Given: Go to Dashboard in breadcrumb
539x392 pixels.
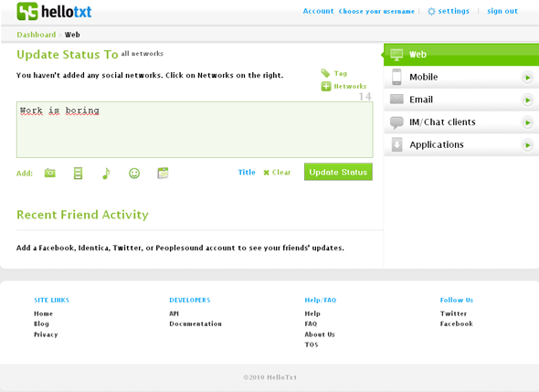Looking at the screenshot, I should [37, 35].
